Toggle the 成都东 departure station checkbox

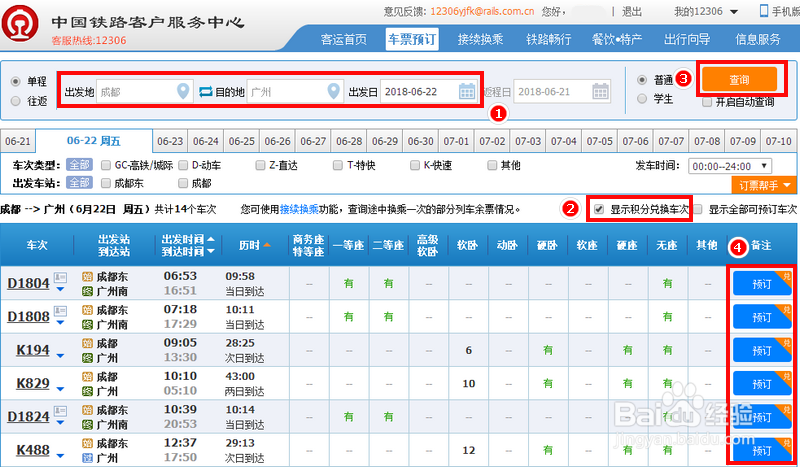tap(106, 183)
